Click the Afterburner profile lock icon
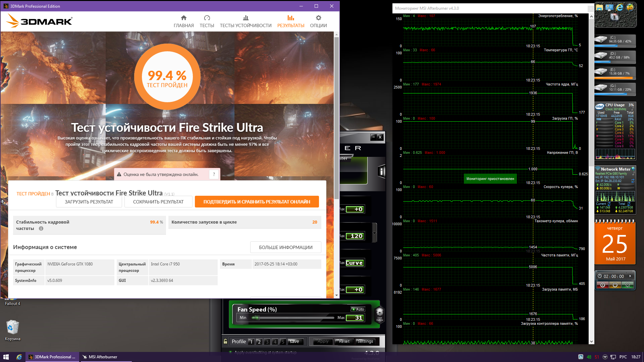 [225, 341]
